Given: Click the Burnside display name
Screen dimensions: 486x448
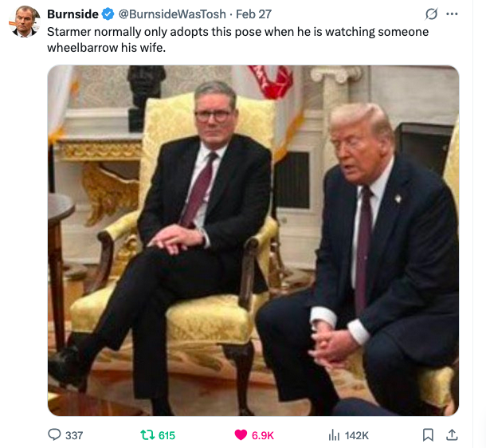Looking at the screenshot, I should pyautogui.click(x=73, y=14).
